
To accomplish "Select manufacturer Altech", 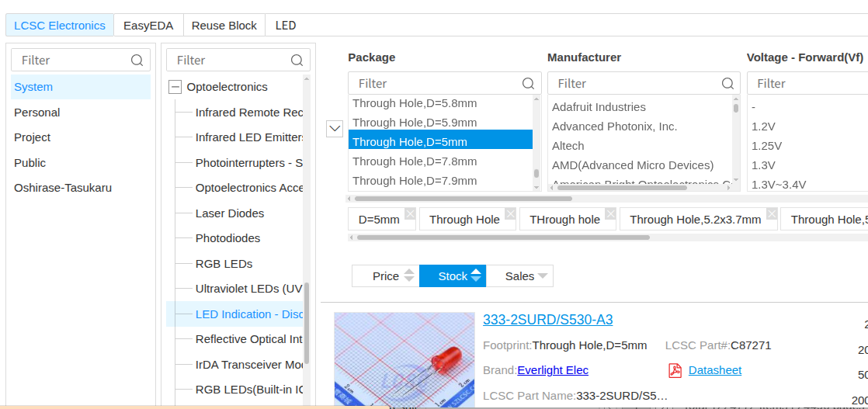I will (568, 146).
